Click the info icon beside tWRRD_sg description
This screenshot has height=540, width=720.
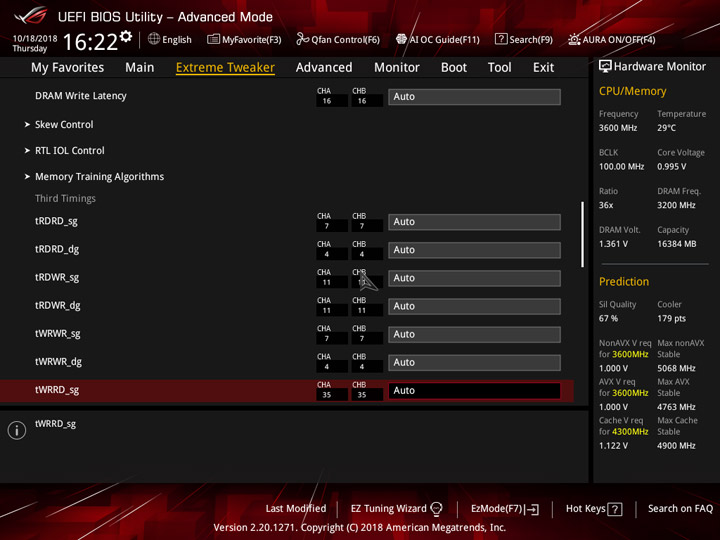(x=17, y=430)
